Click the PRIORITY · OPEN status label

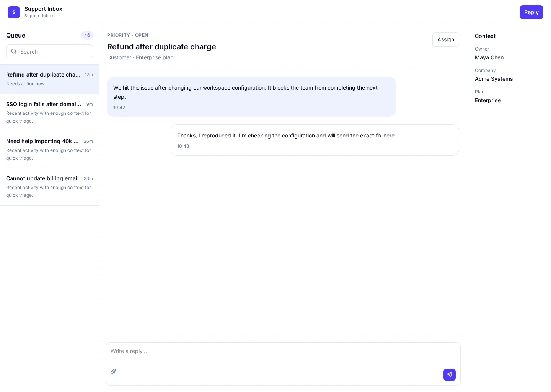tap(127, 35)
